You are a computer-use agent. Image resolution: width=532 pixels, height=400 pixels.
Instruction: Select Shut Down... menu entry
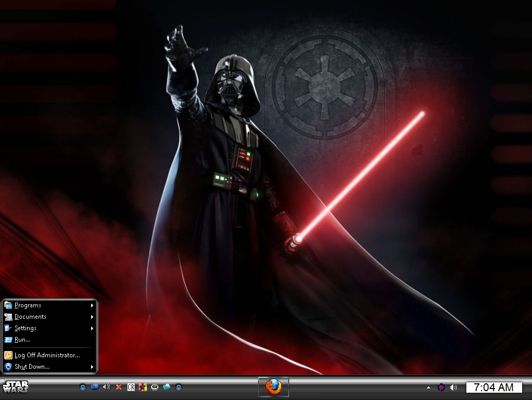click(x=49, y=367)
